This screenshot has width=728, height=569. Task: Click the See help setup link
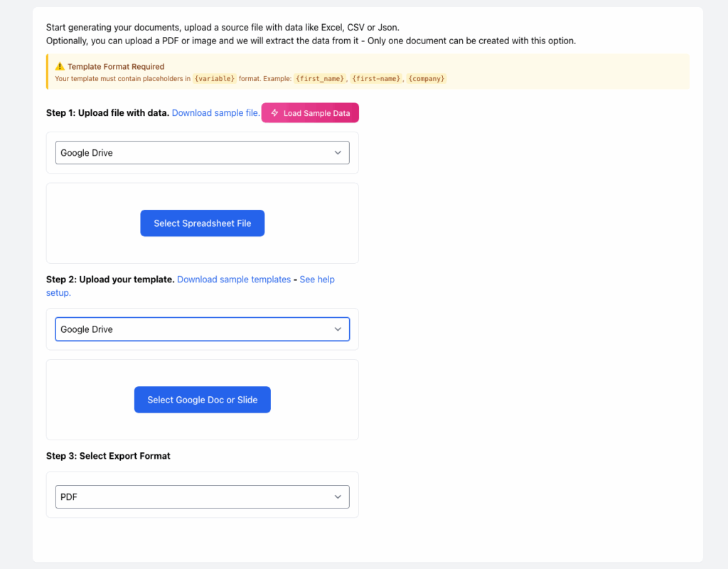tap(316, 280)
